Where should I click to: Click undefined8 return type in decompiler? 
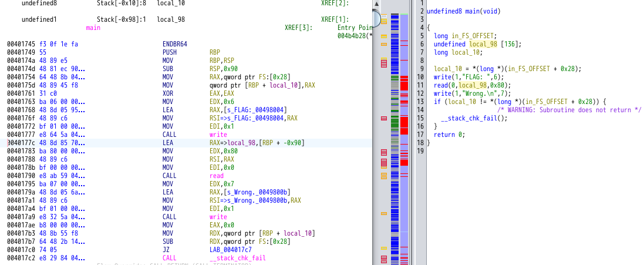click(x=444, y=11)
